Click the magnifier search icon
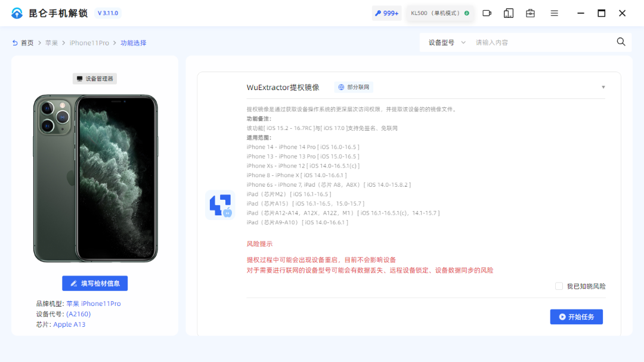 [x=621, y=42]
